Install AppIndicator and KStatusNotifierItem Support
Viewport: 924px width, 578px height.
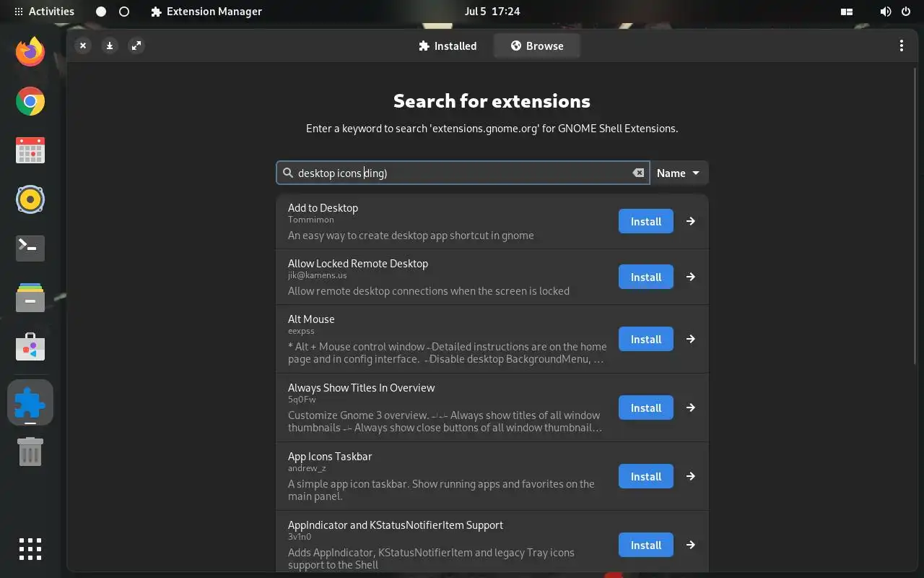point(646,545)
